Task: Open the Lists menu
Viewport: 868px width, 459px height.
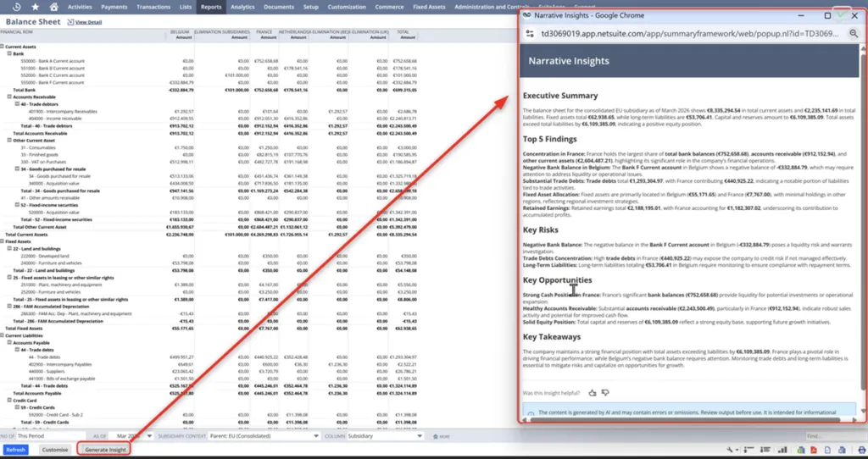Action: [x=186, y=7]
